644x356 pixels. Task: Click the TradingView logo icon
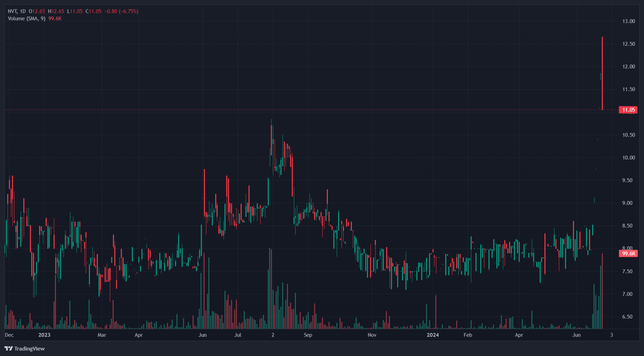[x=9, y=348]
